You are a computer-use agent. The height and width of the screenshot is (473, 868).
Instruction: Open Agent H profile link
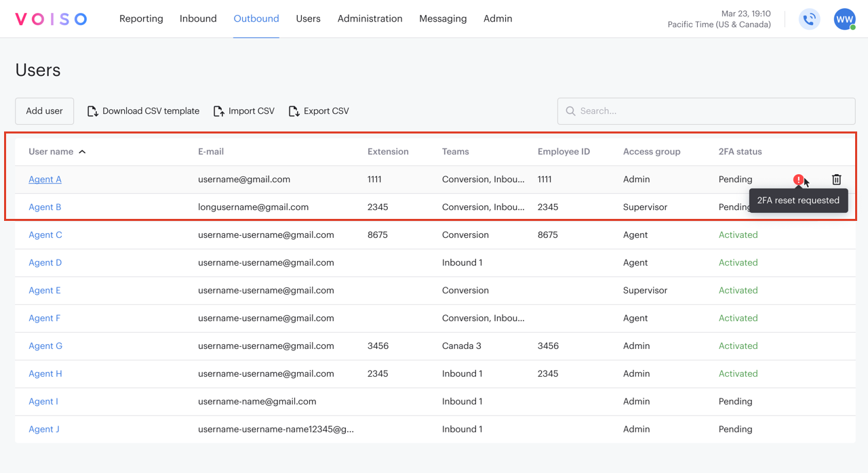45,374
